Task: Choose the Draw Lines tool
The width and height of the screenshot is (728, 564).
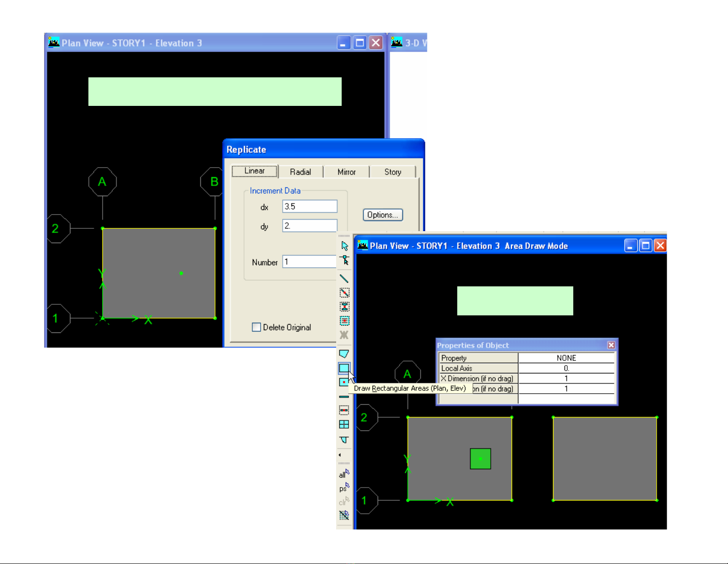Action: pos(344,279)
